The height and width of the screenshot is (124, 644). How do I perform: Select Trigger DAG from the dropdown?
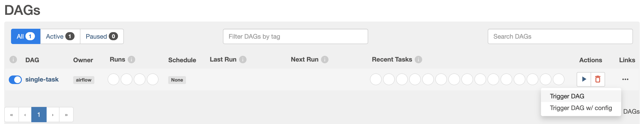pos(567,96)
